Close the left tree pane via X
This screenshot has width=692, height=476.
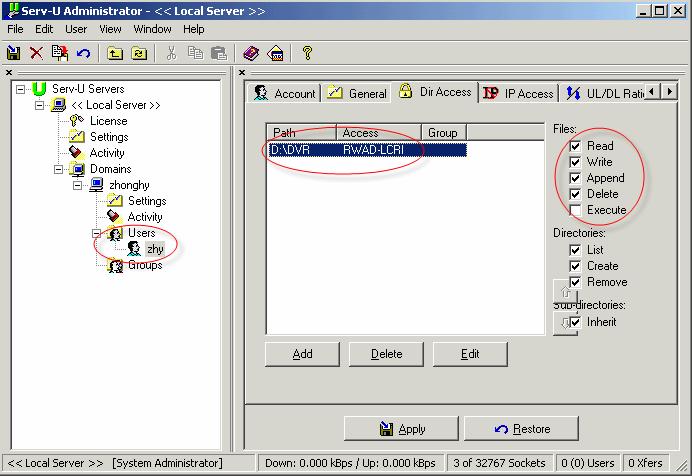[9, 72]
